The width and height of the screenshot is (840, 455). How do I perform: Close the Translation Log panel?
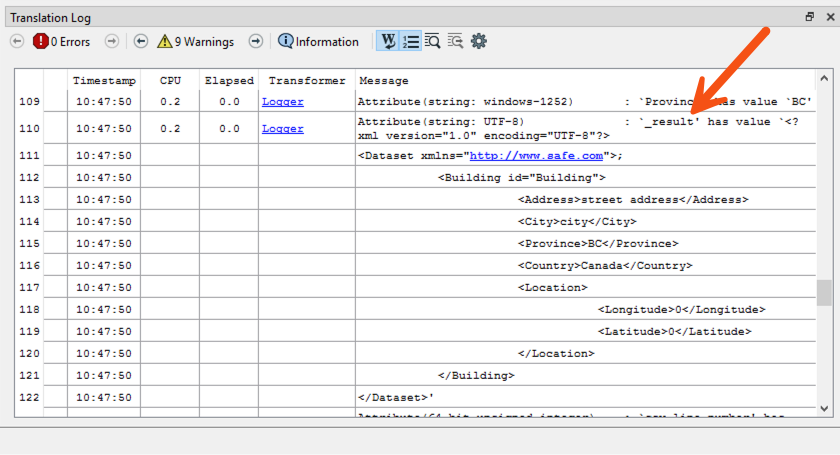pyautogui.click(x=830, y=17)
